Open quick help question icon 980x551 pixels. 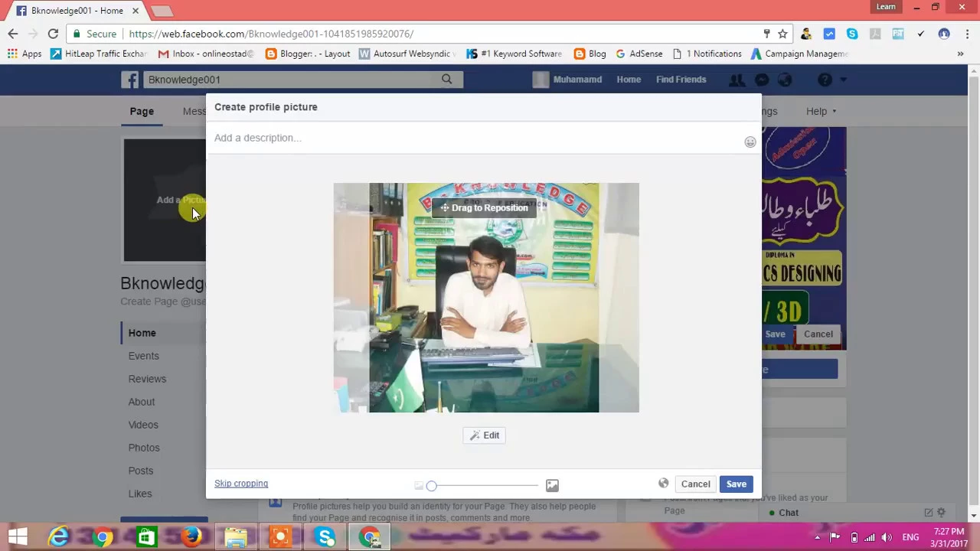pos(825,80)
